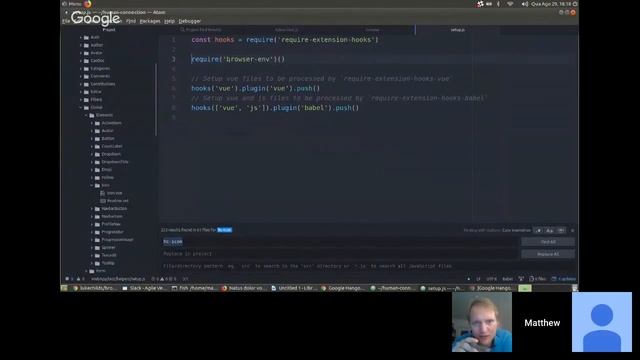Select the speaker's webcam thumbnail
The width and height of the screenshot is (640, 360).
click(482, 322)
